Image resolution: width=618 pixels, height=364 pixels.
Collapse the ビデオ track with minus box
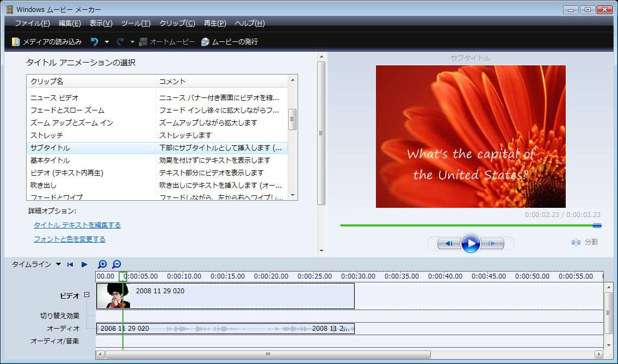(86, 295)
